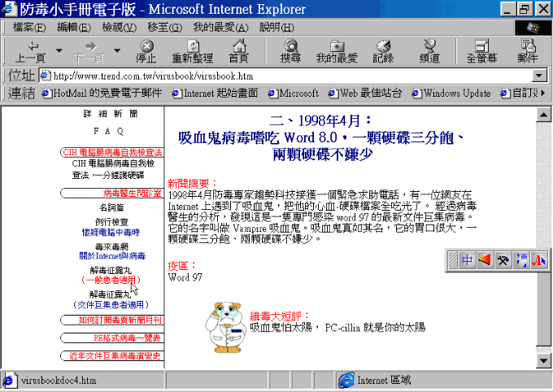The width and height of the screenshot is (553, 392).
Task: Click the page icon in the address bar
Action: [x=46, y=76]
